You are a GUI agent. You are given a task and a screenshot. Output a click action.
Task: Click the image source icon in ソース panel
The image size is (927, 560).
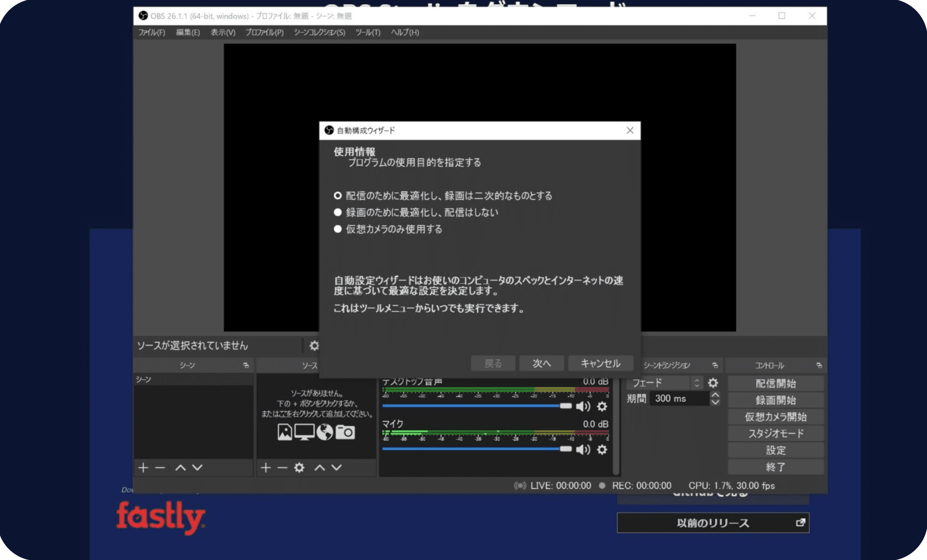tap(285, 432)
